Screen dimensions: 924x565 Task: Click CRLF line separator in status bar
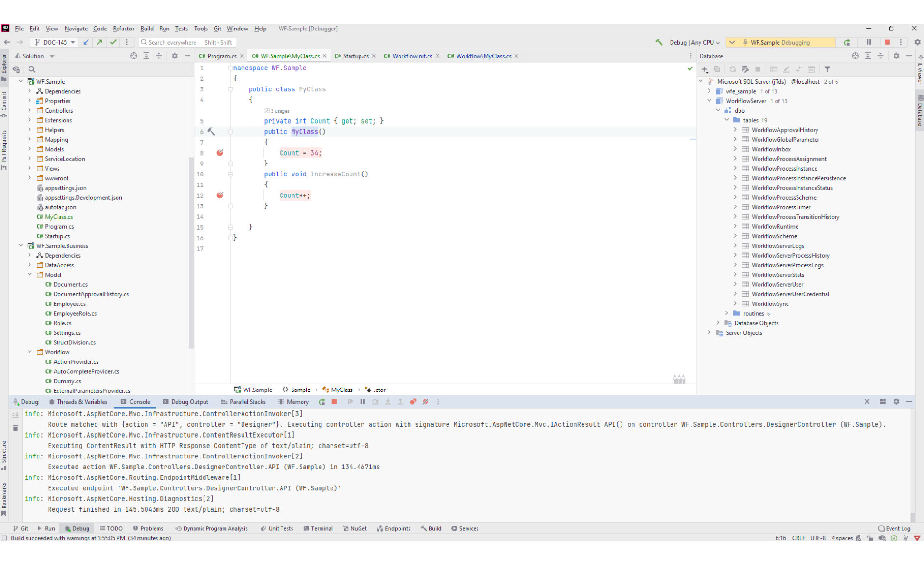[x=798, y=538]
